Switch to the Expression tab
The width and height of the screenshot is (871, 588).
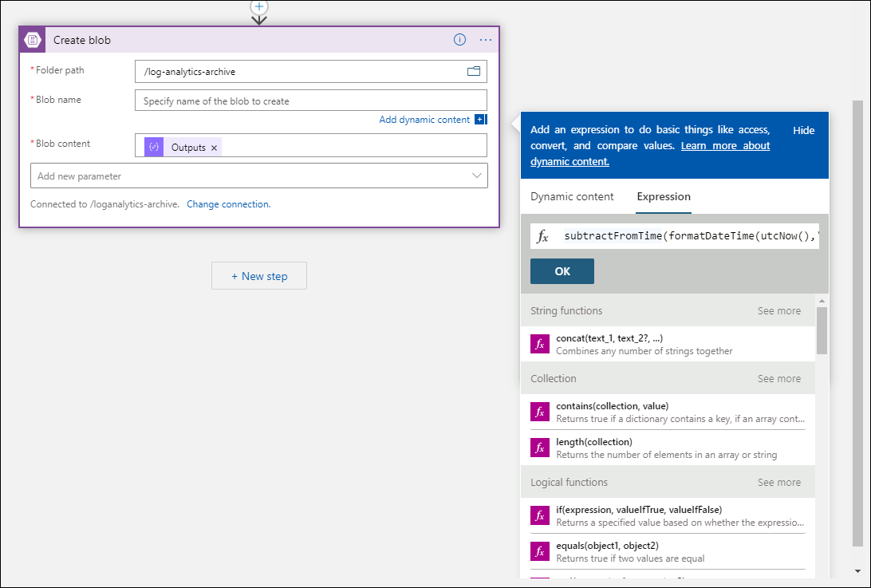[x=663, y=196]
